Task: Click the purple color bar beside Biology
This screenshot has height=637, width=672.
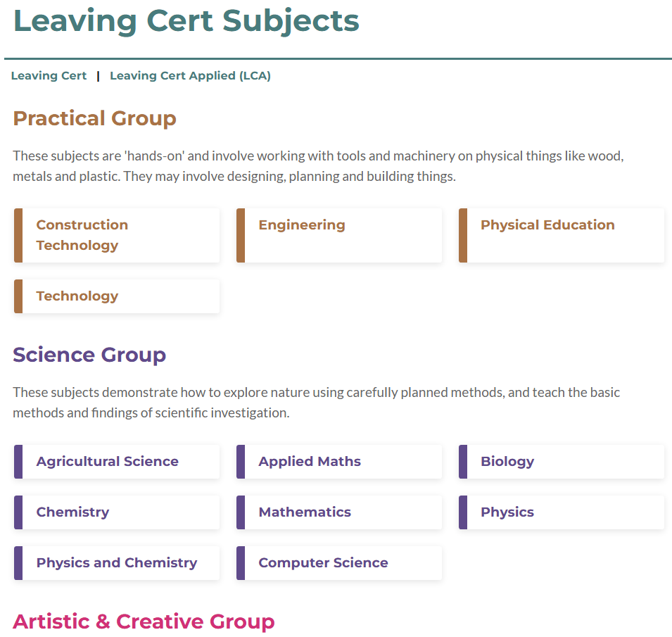Action: [x=463, y=462]
